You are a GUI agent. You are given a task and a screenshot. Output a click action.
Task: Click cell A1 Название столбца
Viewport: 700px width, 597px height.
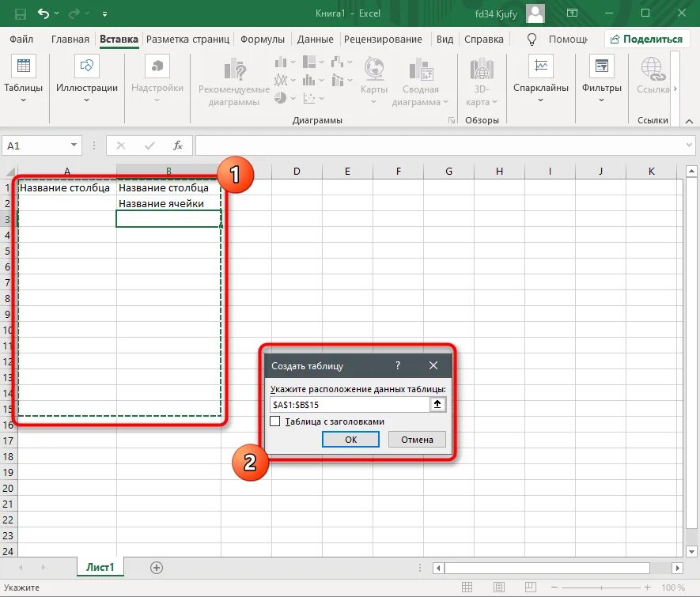coord(66,188)
